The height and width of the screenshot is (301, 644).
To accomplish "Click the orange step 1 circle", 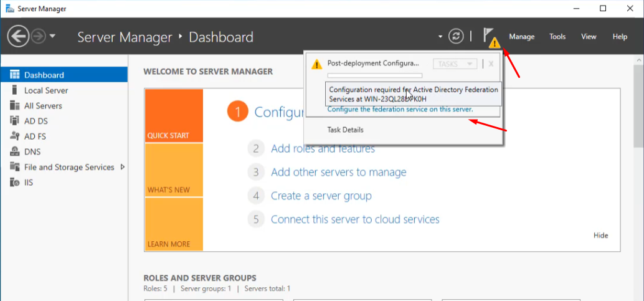I will click(x=238, y=112).
